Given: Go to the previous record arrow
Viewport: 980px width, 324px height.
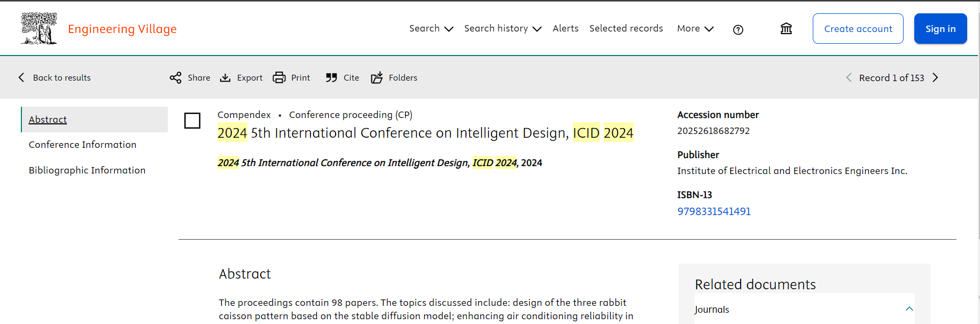Looking at the screenshot, I should pos(849,77).
